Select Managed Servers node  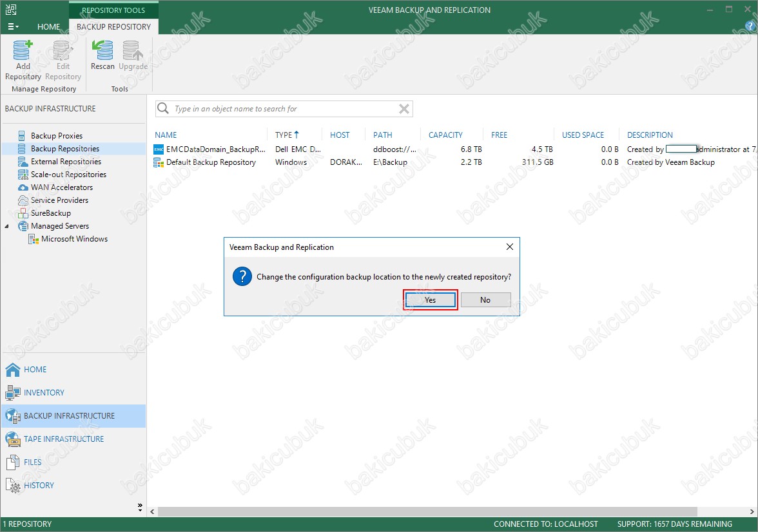tap(60, 226)
